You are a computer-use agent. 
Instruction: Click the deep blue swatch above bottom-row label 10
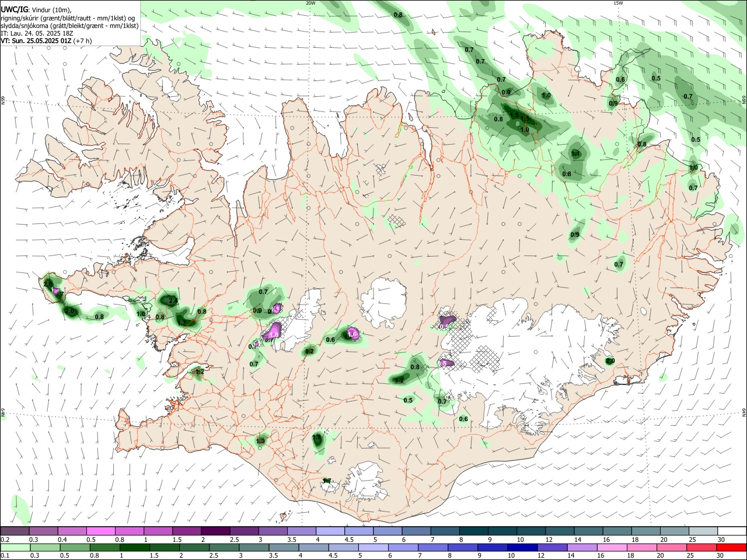pyautogui.click(x=522, y=547)
